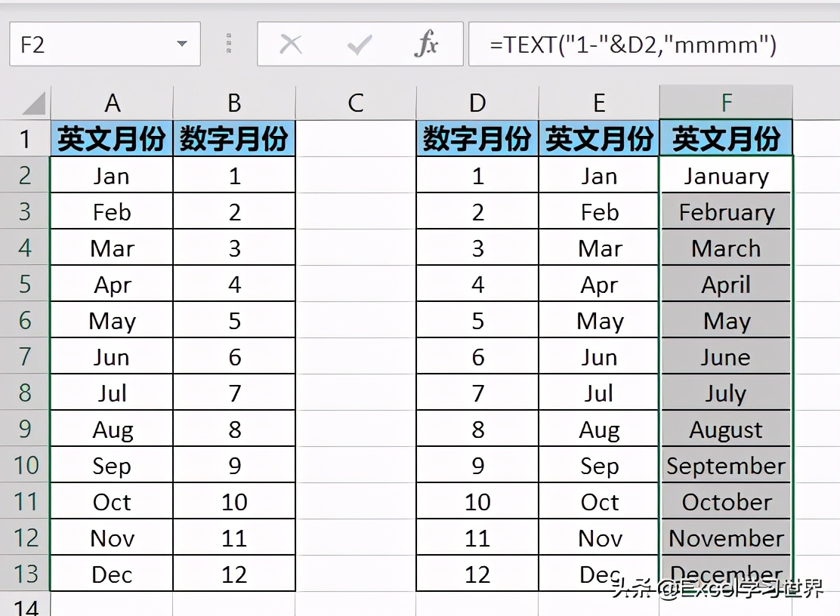Click the Select All corner triangle

click(x=34, y=103)
